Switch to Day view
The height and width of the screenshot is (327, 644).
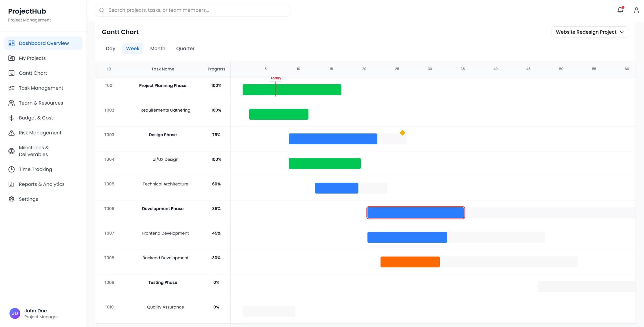(x=110, y=48)
